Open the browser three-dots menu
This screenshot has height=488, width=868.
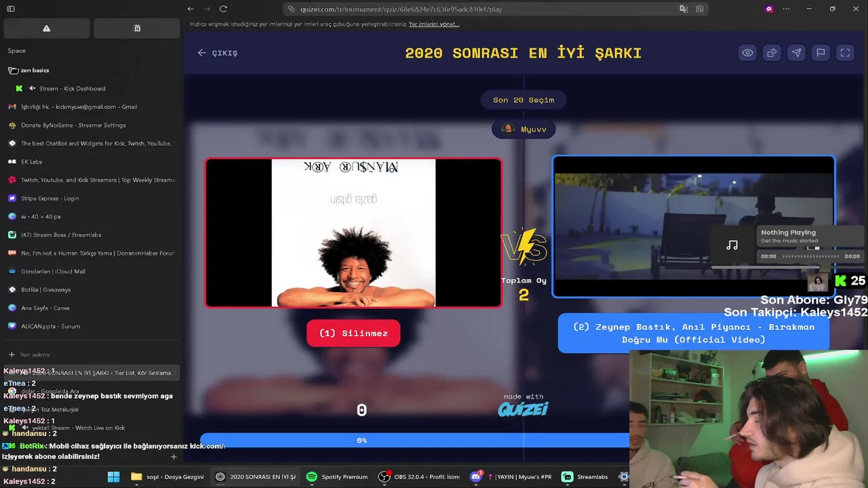click(x=786, y=9)
